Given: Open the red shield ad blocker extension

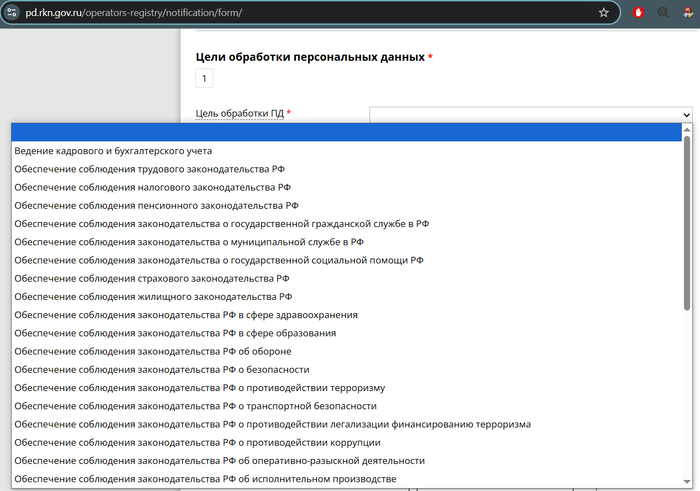Looking at the screenshot, I should 640,13.
